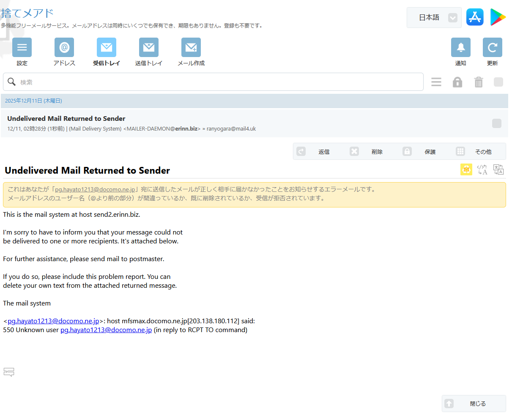Click the toolbar trash delete icon
The image size is (512, 420).
point(479,82)
